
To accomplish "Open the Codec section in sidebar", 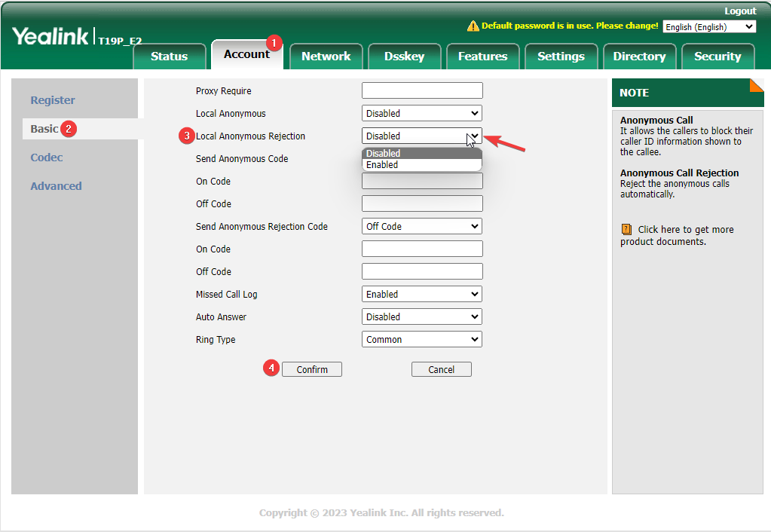I will tap(47, 157).
